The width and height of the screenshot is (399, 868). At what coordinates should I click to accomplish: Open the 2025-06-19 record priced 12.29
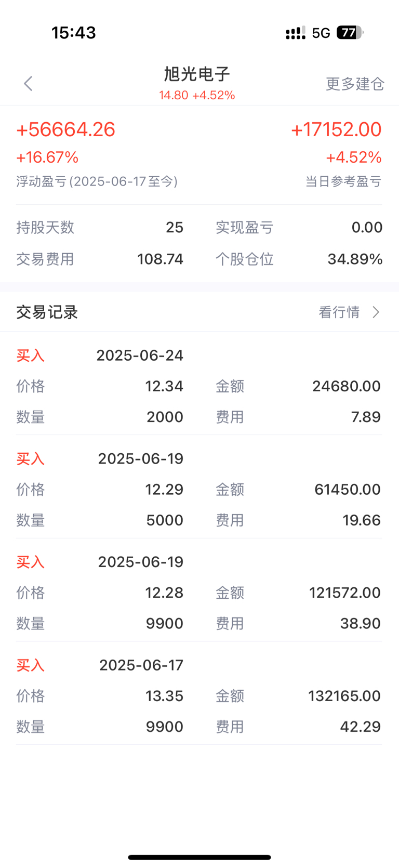tap(199, 488)
